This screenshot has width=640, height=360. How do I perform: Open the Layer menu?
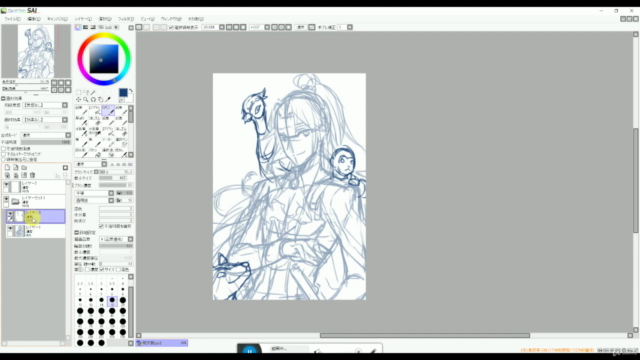(x=83, y=19)
